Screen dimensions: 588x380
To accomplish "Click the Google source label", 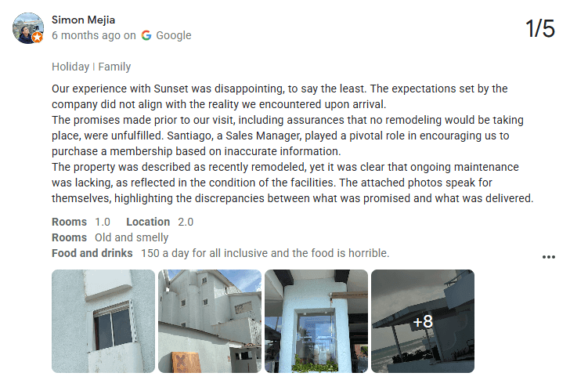I will pyautogui.click(x=173, y=35).
